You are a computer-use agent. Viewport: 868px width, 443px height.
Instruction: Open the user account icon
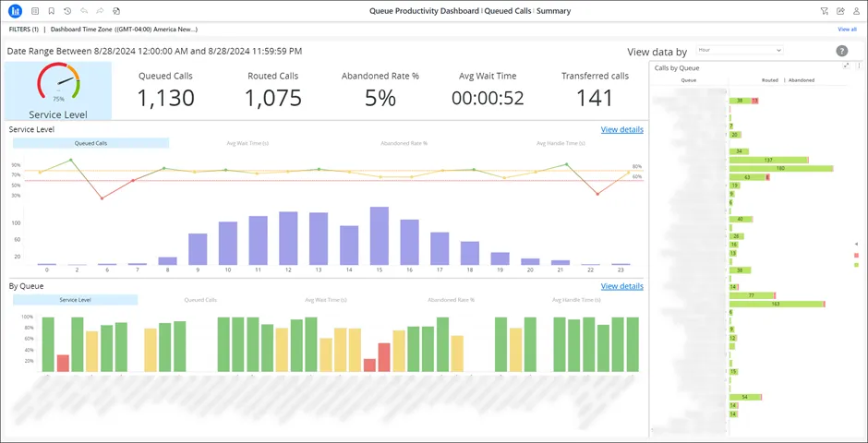pos(856,10)
